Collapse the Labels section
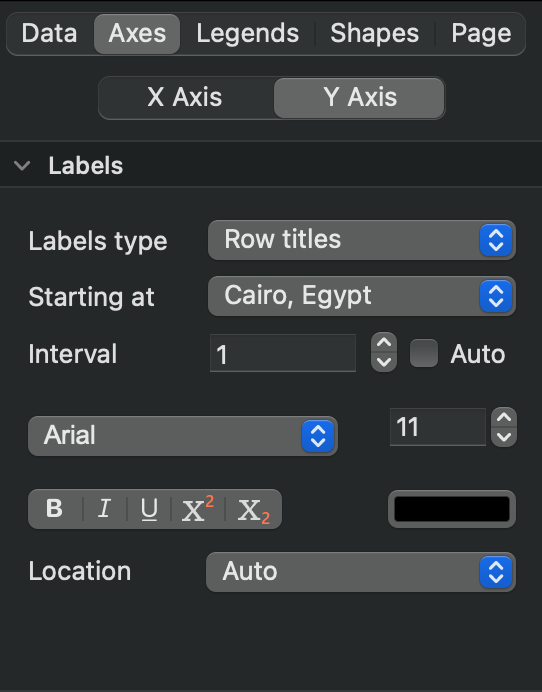542x692 pixels. (22, 166)
